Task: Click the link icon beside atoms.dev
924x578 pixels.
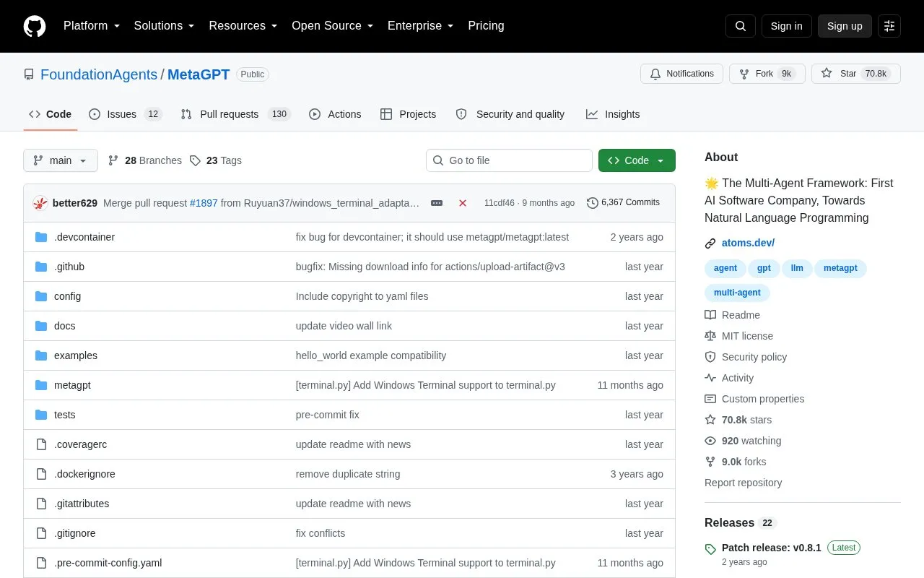Action: (710, 243)
